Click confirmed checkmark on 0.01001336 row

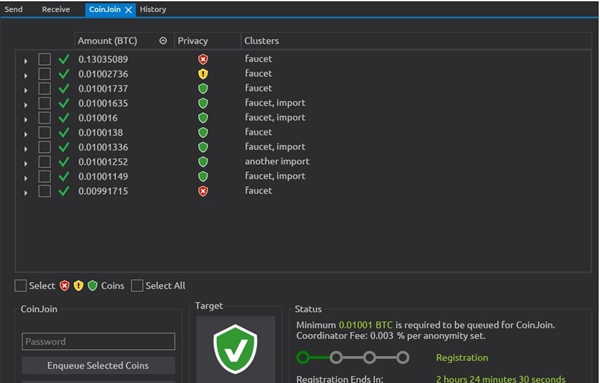coord(64,147)
